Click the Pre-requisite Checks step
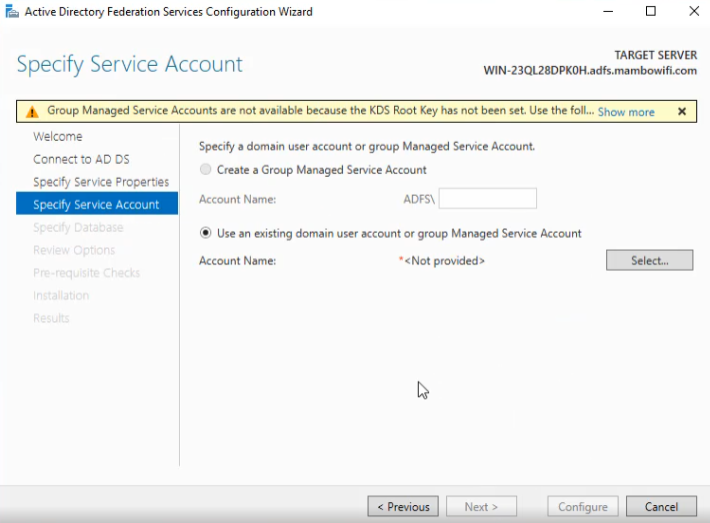The image size is (710, 523). click(86, 273)
